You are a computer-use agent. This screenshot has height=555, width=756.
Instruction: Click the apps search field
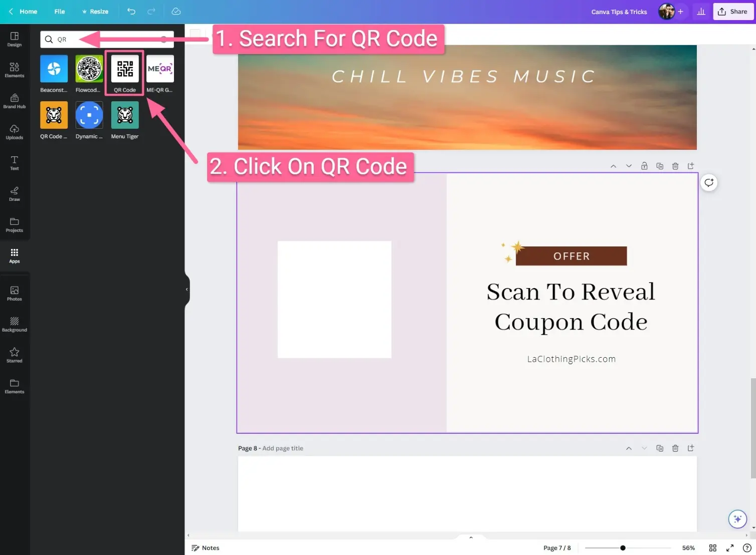[107, 39]
